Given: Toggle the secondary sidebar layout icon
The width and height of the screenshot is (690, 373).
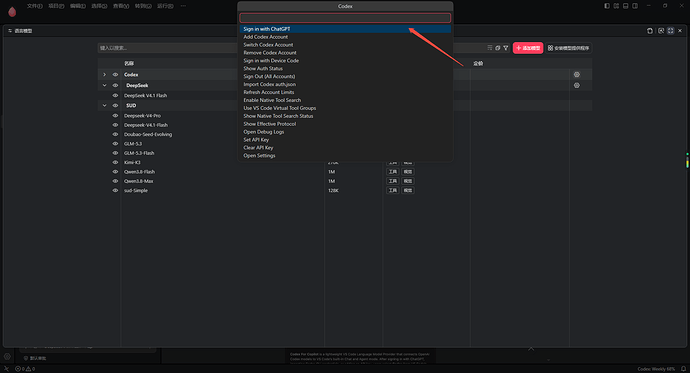Looking at the screenshot, I should [635, 6].
